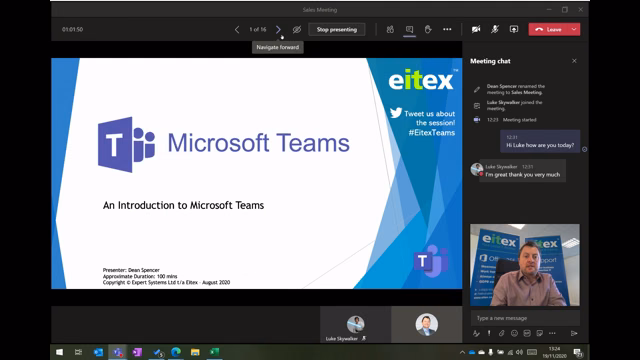Open More actions ellipsis menu

point(447,29)
